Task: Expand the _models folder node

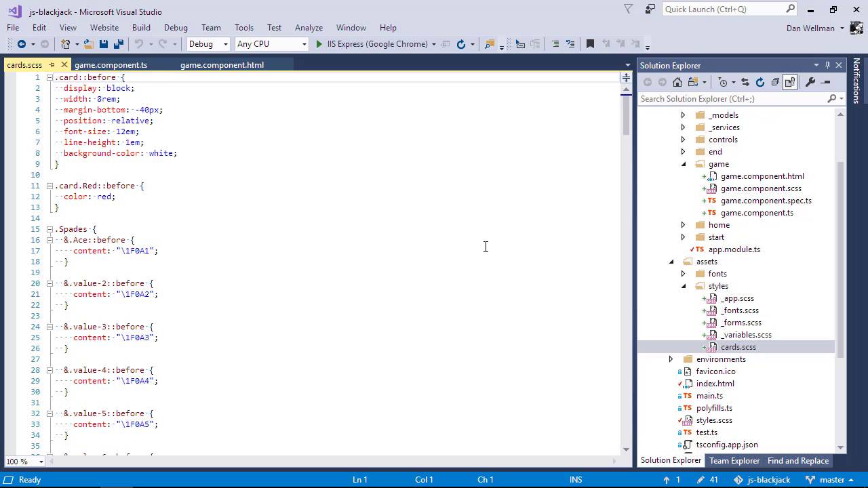Action: tap(683, 115)
